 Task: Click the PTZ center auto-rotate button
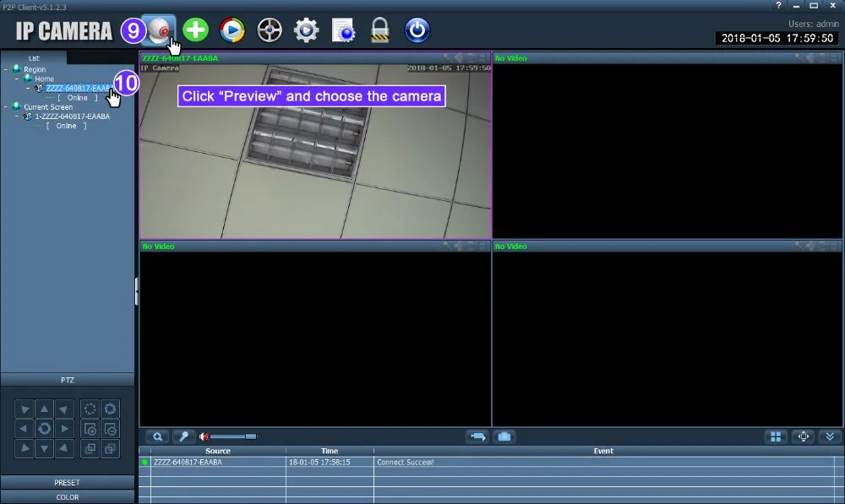44,429
